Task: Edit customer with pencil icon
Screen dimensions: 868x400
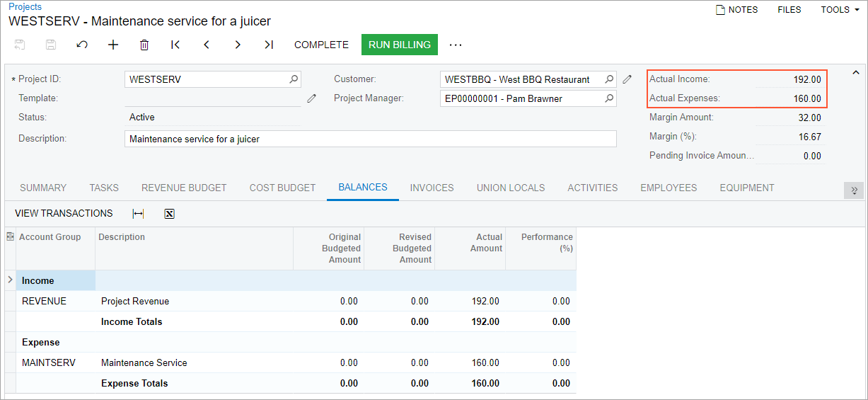Action: coord(627,79)
